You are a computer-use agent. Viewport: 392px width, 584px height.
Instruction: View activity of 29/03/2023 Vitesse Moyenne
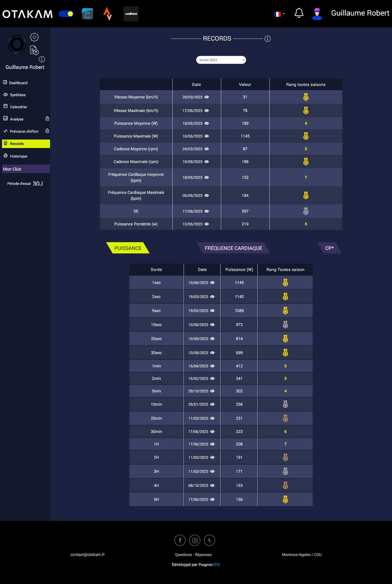point(207,97)
